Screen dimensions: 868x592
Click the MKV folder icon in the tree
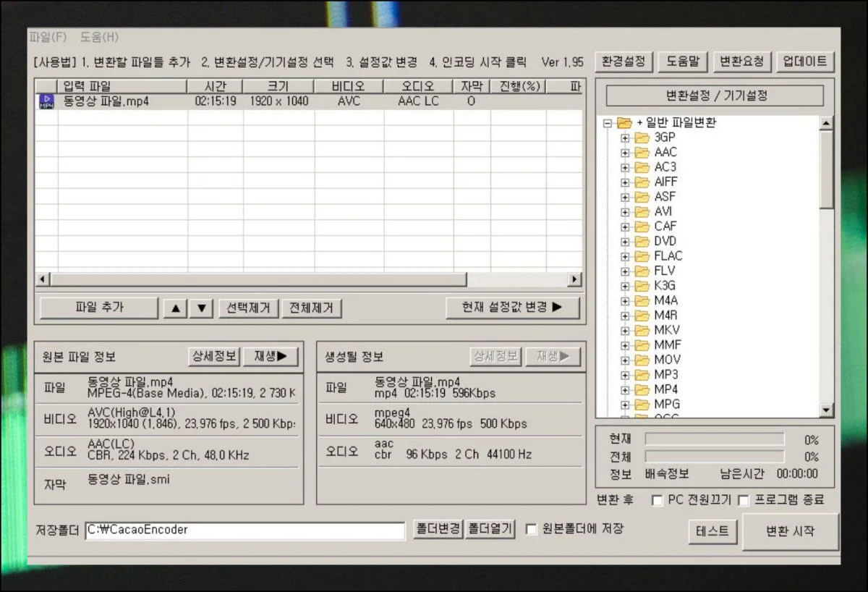click(642, 331)
